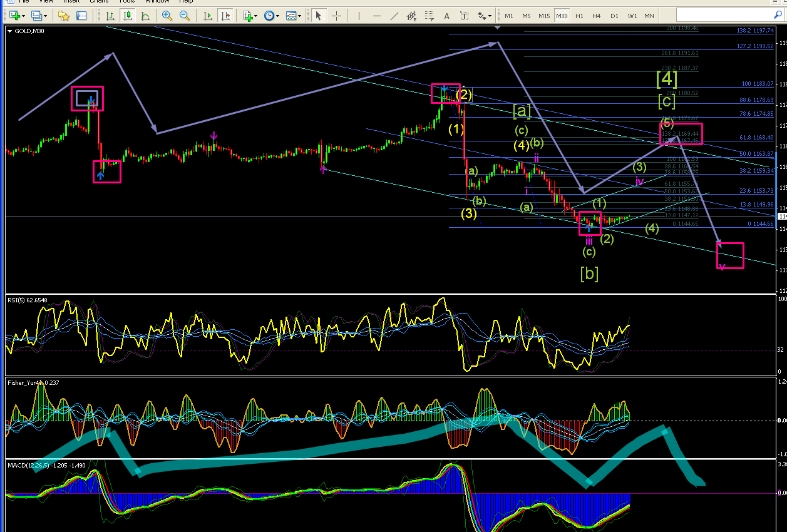Click the Fibonacci level '50.0 1163.87'
The height and width of the screenshot is (532, 787).
pyautogui.click(x=756, y=154)
